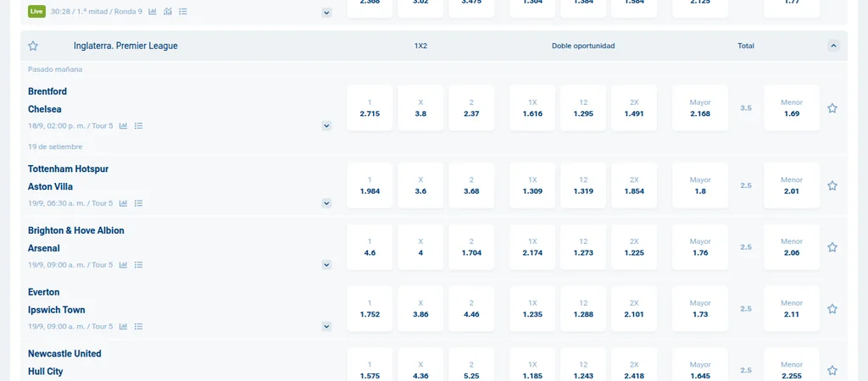Viewport: 868px width, 381px height.
Task: Expand markets on the live match row
Action: click(326, 13)
